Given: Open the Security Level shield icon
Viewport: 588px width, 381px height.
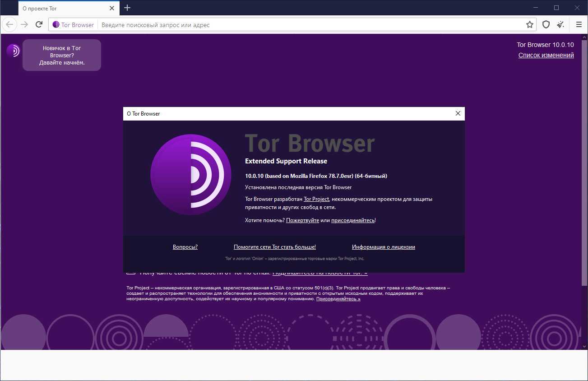Looking at the screenshot, I should click(546, 25).
